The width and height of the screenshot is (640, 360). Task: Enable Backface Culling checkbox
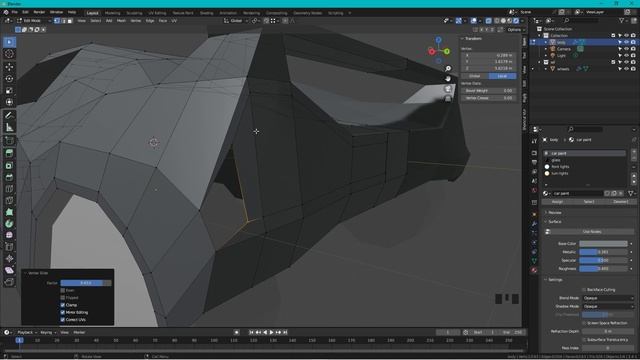point(584,290)
